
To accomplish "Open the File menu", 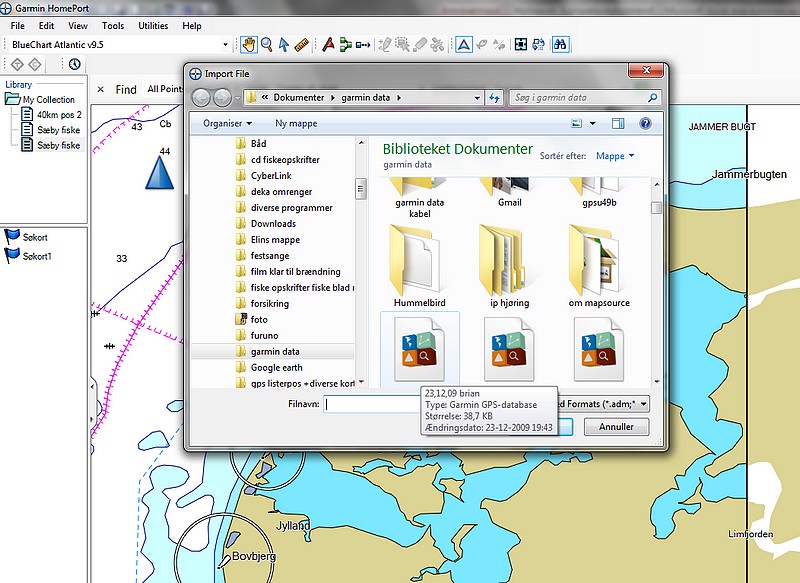I will point(17,26).
